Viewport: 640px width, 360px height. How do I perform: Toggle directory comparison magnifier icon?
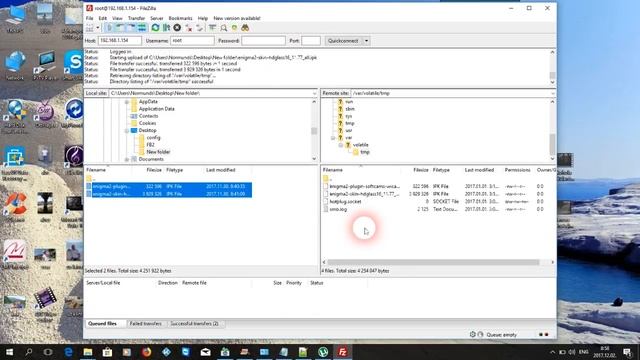tap(224, 28)
